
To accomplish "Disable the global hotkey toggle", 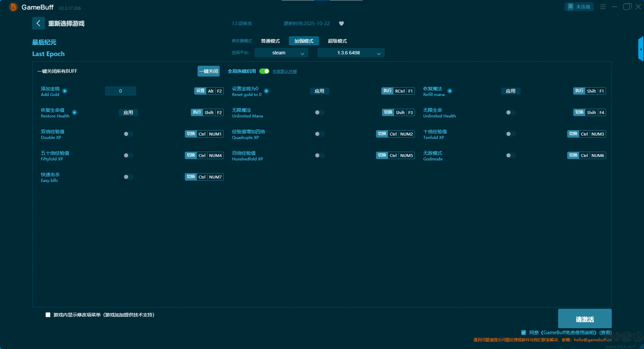I will click(x=264, y=71).
